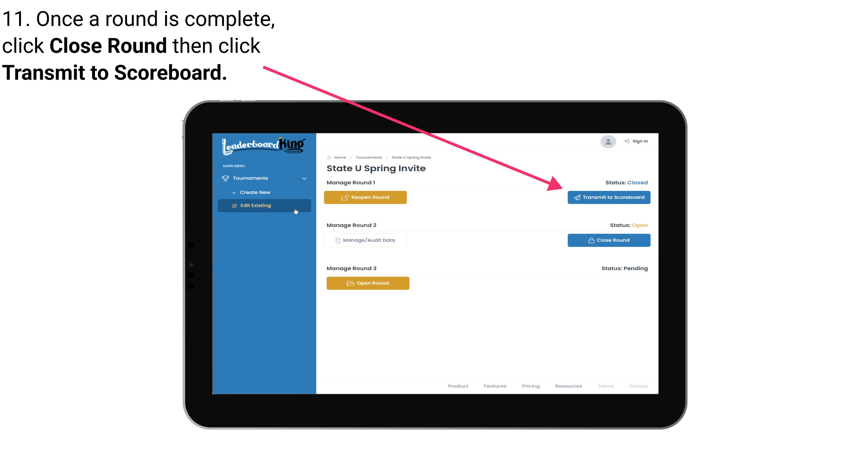Select Create New menu item

pyautogui.click(x=255, y=192)
